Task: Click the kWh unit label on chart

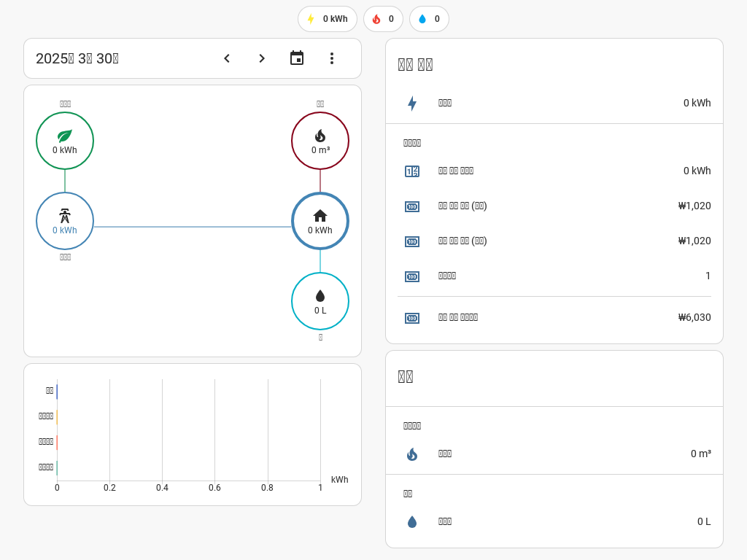Action: [x=340, y=480]
